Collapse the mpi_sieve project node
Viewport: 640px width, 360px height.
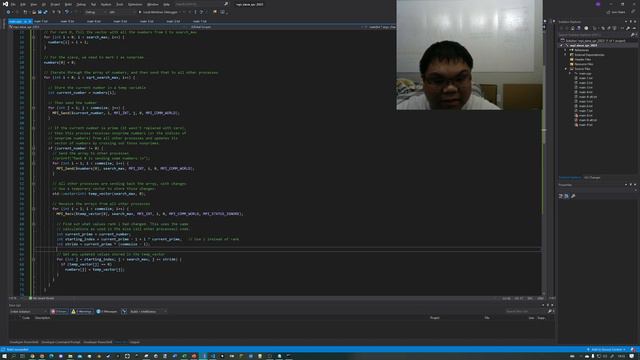tap(562, 45)
